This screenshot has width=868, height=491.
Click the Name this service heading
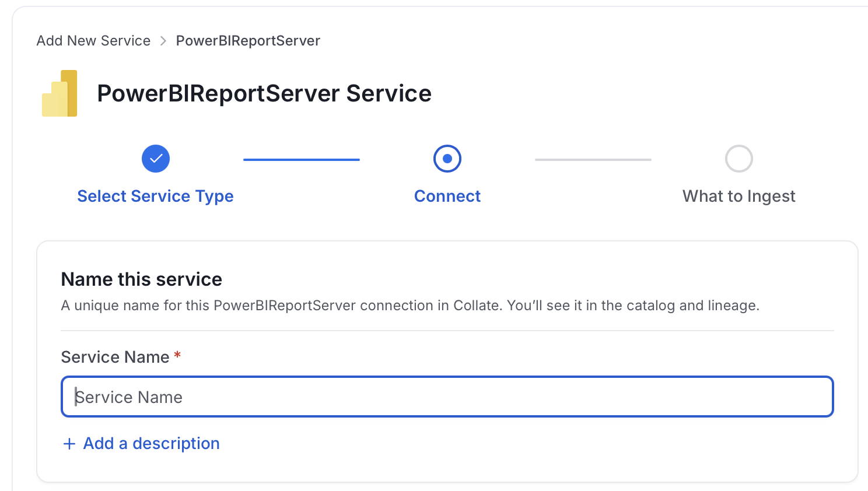[x=142, y=279]
